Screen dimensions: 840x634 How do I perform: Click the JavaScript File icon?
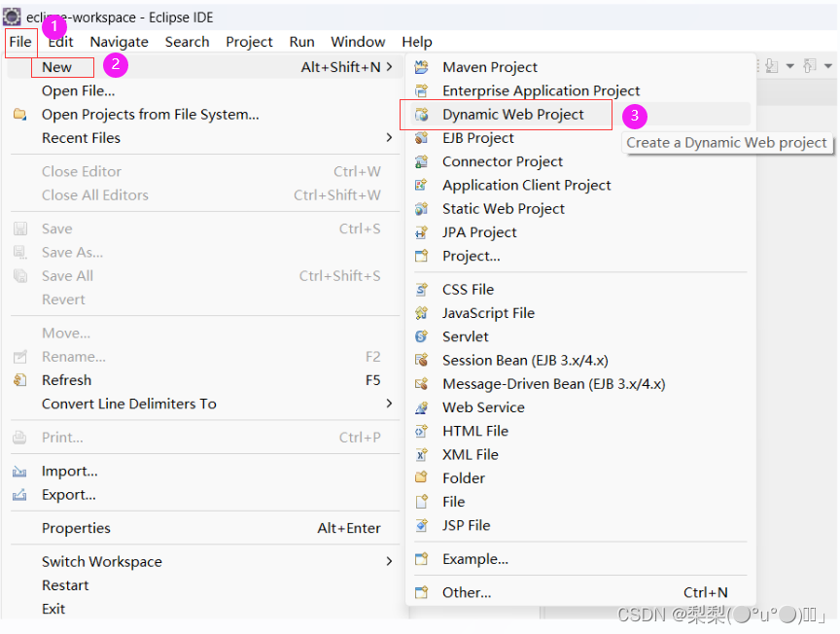coord(422,313)
